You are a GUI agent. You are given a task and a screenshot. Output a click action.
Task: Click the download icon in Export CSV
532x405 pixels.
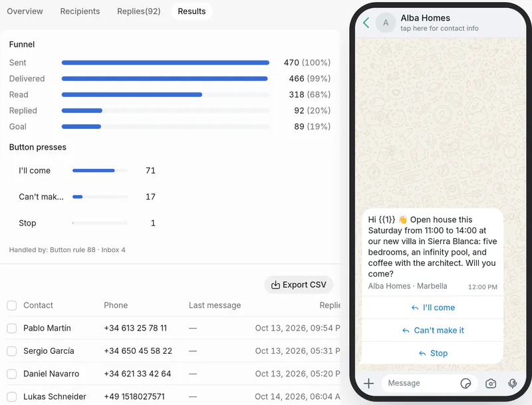pyautogui.click(x=275, y=285)
